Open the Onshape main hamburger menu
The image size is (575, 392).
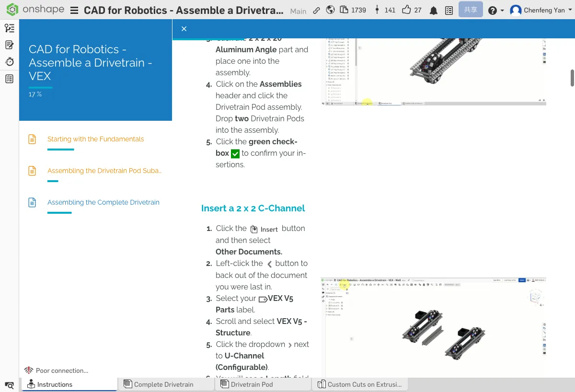pyautogui.click(x=74, y=10)
